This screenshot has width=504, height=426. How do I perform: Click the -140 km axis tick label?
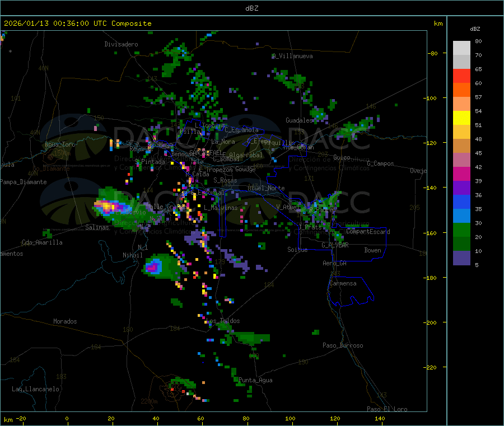(x=431, y=188)
